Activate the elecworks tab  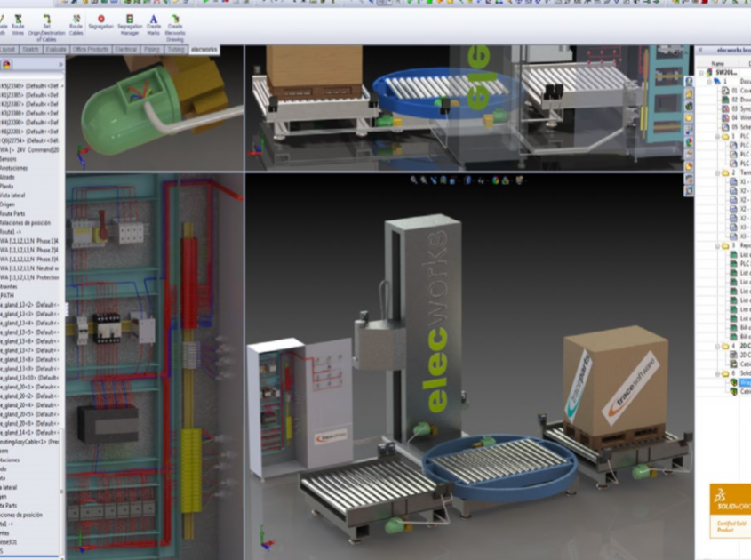click(x=204, y=50)
